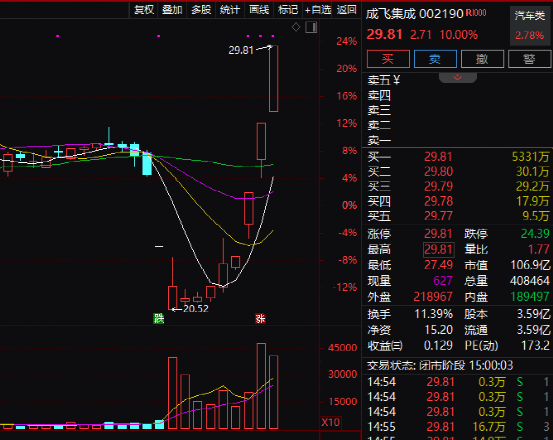
Task: Select the 买二 price 29.80
Action: (x=438, y=171)
